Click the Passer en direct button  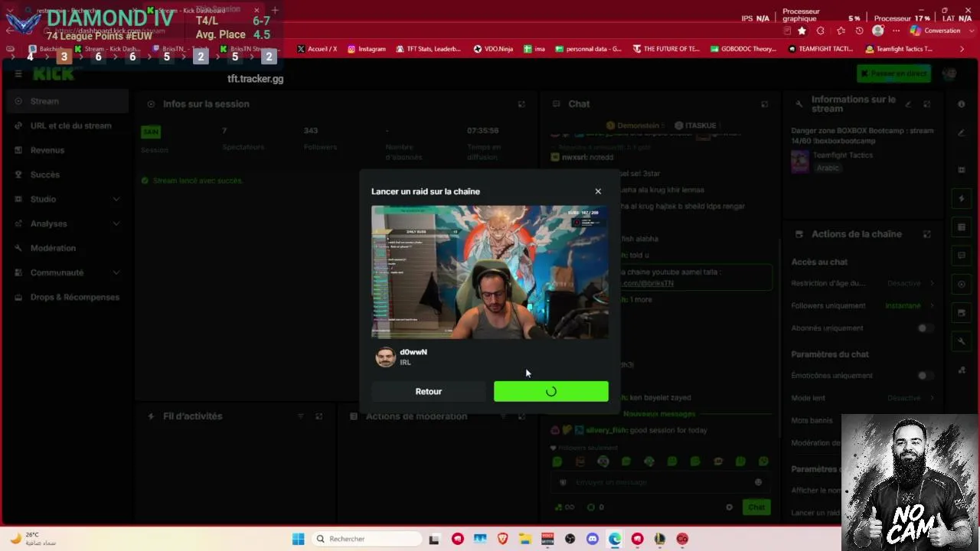point(893,73)
